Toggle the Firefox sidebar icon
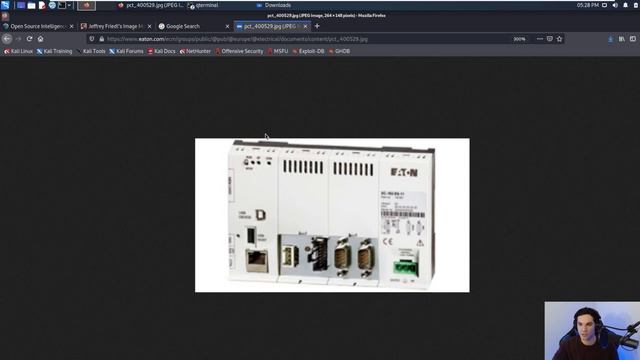640x360 pixels. coord(633,39)
